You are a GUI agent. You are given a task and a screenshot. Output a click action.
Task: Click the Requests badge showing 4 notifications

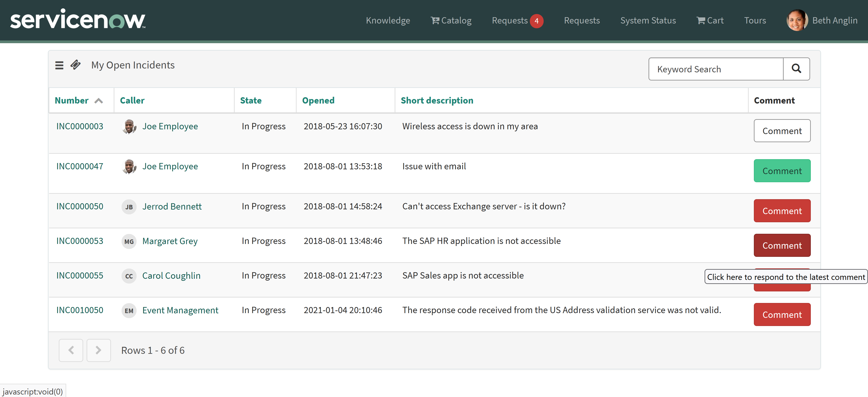coord(537,21)
